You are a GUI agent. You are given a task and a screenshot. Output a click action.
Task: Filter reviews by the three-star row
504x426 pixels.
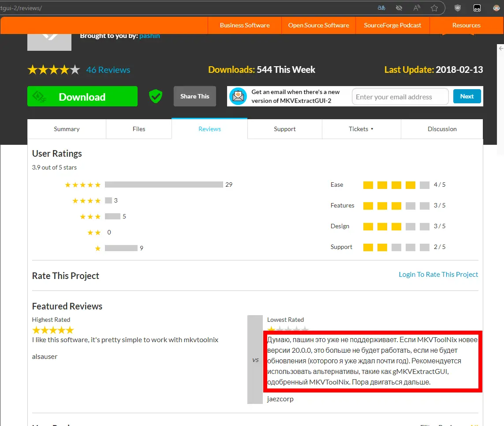(x=103, y=216)
